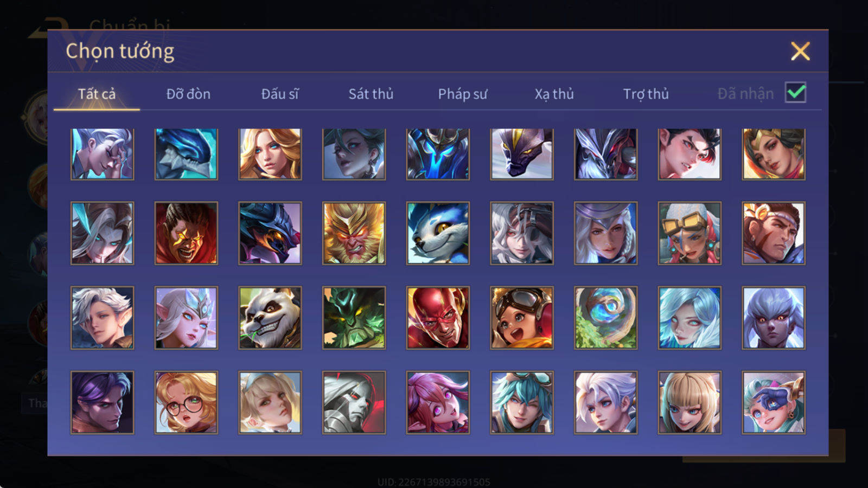Open the Đấu sĩ tab
This screenshot has width=868, height=488.
[x=280, y=94]
